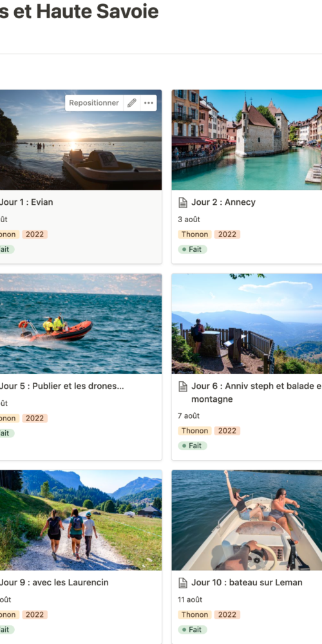Click page icon beside Jour 10 title
The image size is (322, 644).
click(183, 582)
